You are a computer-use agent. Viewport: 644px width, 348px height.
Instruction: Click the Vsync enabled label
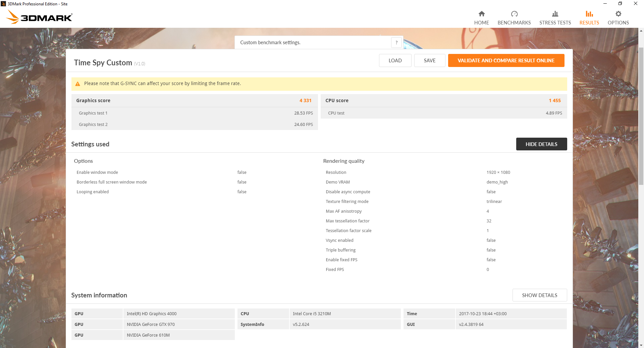click(339, 240)
